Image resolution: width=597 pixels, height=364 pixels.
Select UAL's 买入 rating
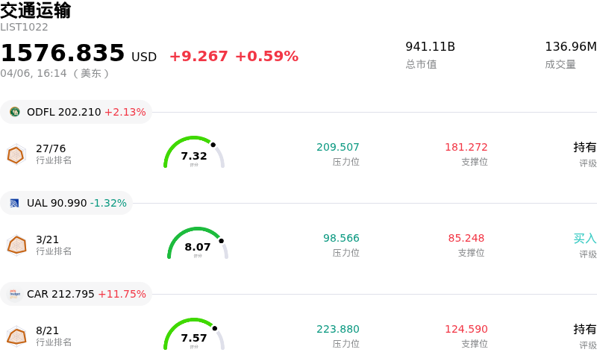click(584, 239)
